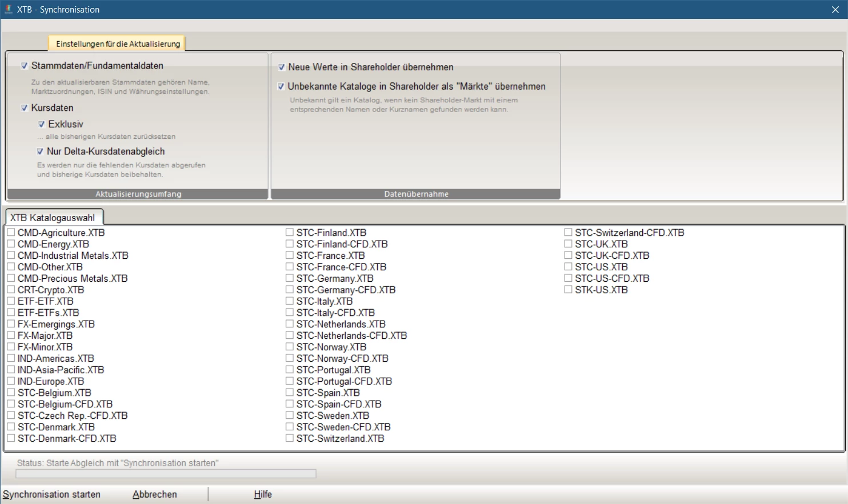Tick STC-Czech Rep.-CFD.XTB checkbox
Viewport: 848px width, 504px height.
coord(11,415)
